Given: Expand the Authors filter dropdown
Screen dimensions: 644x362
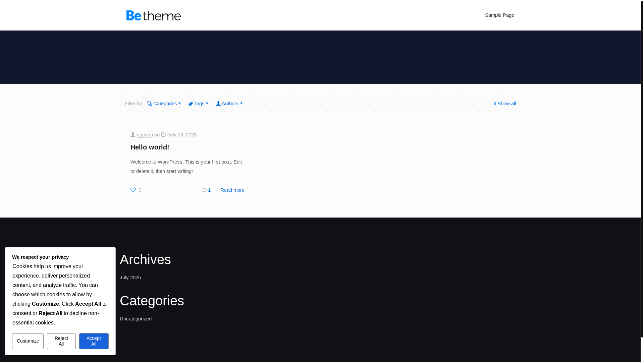Looking at the screenshot, I should click(229, 104).
